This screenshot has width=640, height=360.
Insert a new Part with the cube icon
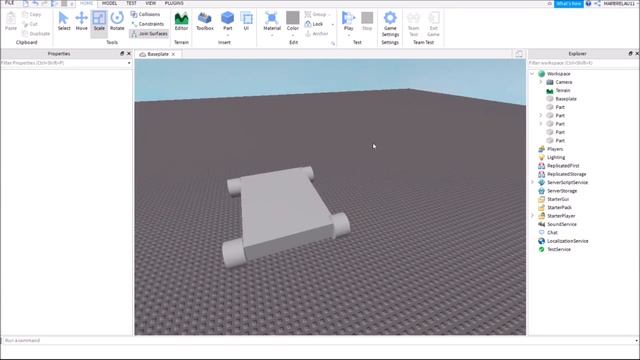click(x=227, y=18)
